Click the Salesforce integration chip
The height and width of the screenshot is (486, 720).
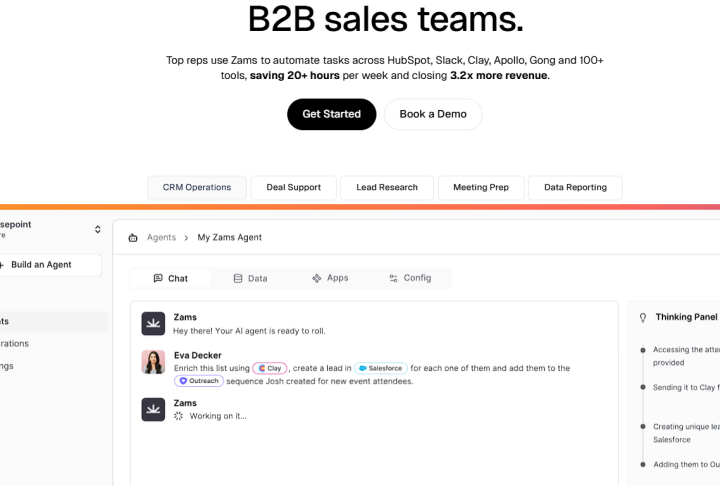pyautogui.click(x=379, y=368)
